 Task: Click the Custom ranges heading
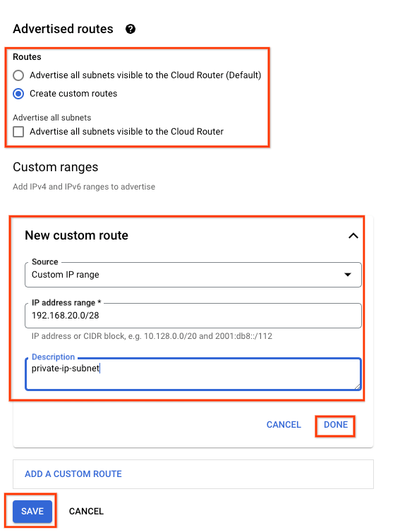(x=55, y=167)
